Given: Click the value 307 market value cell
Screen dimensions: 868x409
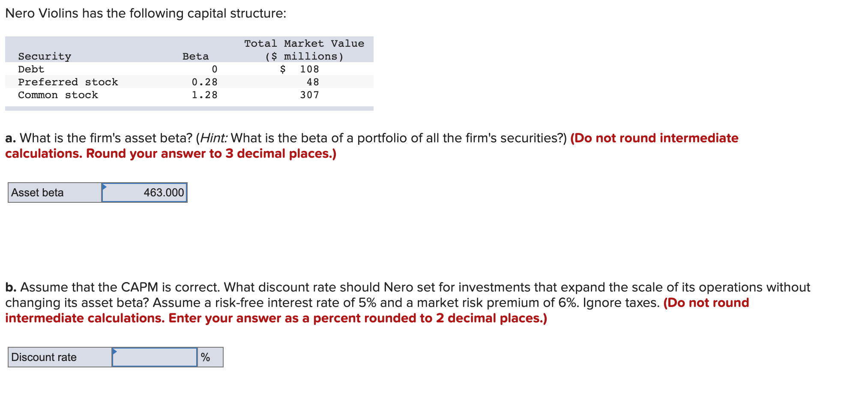Looking at the screenshot, I should (309, 95).
